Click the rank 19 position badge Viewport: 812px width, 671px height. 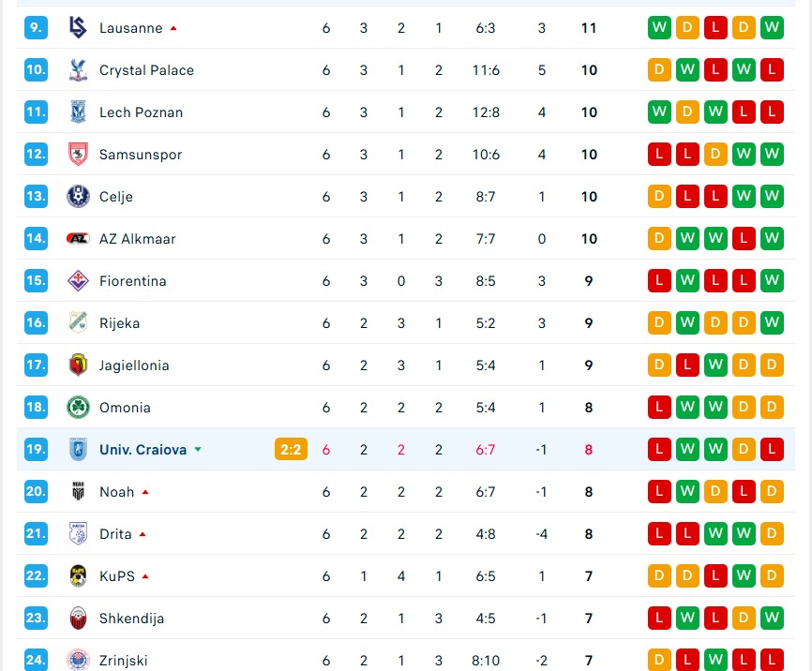coord(36,450)
